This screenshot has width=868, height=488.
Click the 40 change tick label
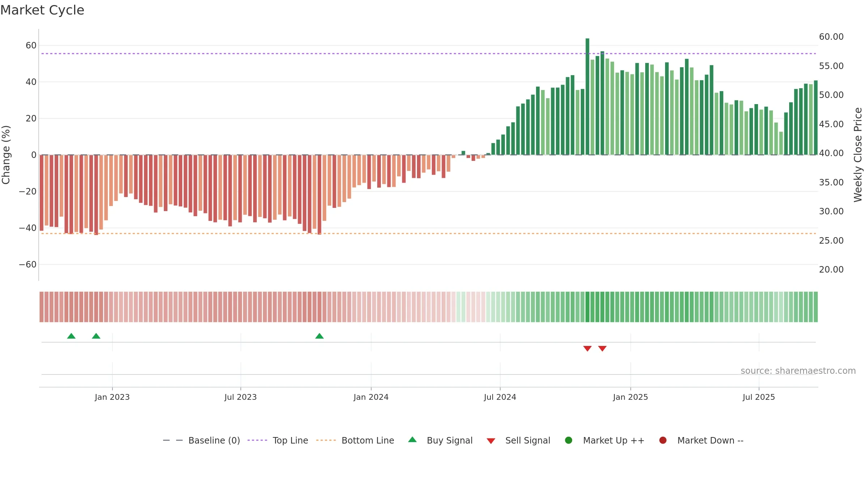[x=31, y=82]
